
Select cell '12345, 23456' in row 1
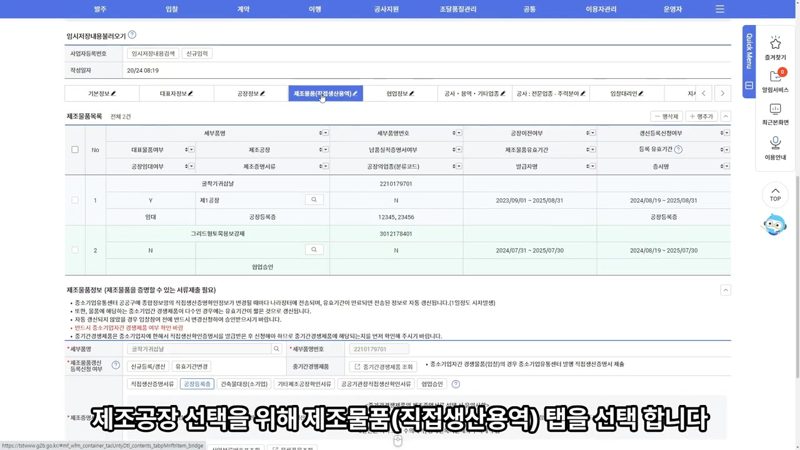pos(396,217)
